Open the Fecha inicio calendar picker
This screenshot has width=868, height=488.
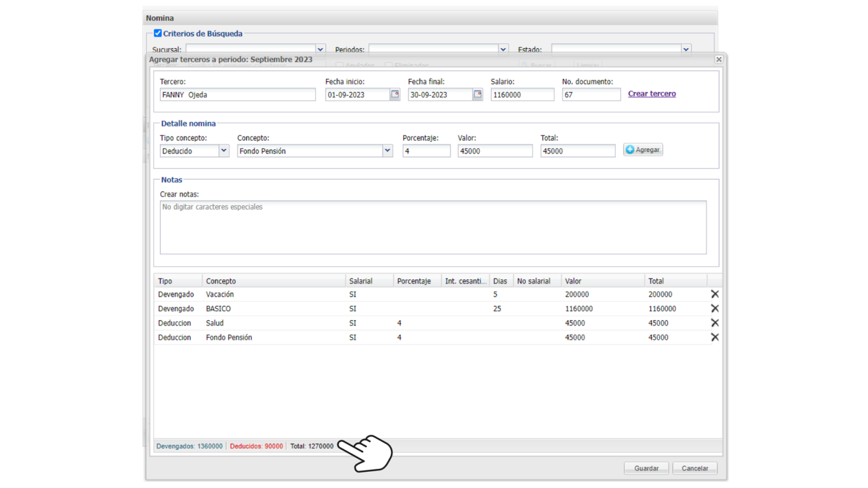[x=395, y=95]
